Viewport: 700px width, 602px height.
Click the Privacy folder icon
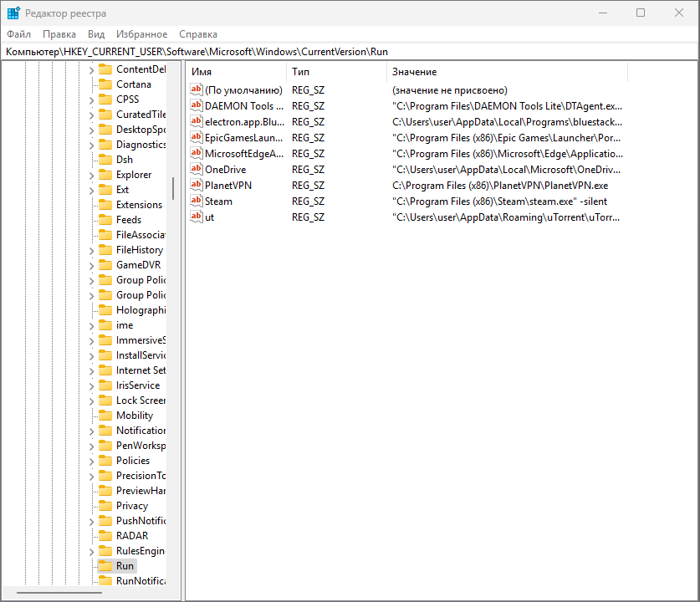point(105,506)
